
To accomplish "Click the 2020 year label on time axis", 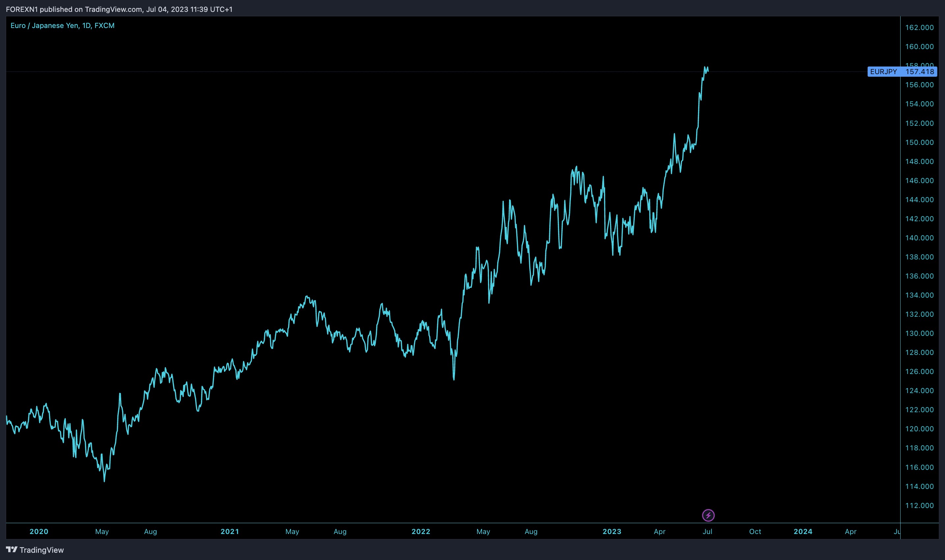I will click(39, 532).
